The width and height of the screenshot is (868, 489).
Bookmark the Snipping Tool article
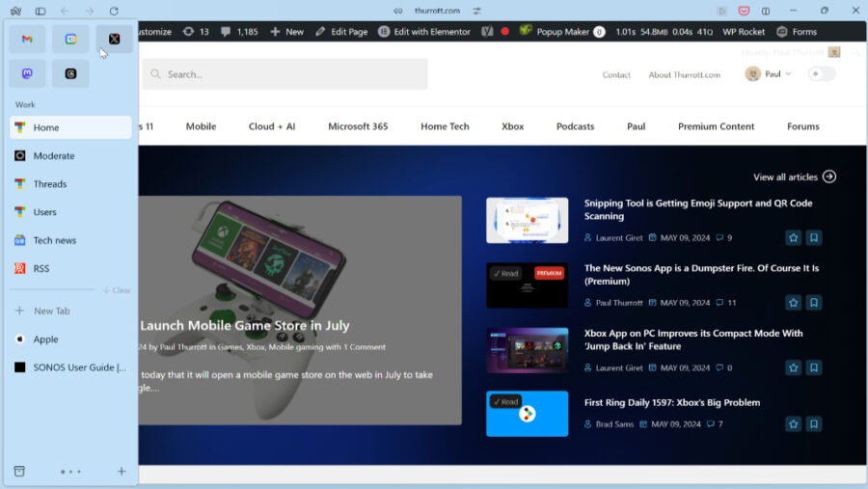pyautogui.click(x=814, y=237)
